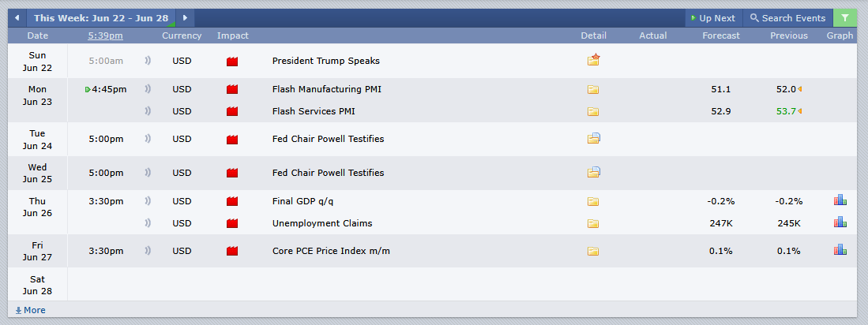The width and height of the screenshot is (868, 325).
Task: Go to previous week with left arrow
Action: [17, 17]
